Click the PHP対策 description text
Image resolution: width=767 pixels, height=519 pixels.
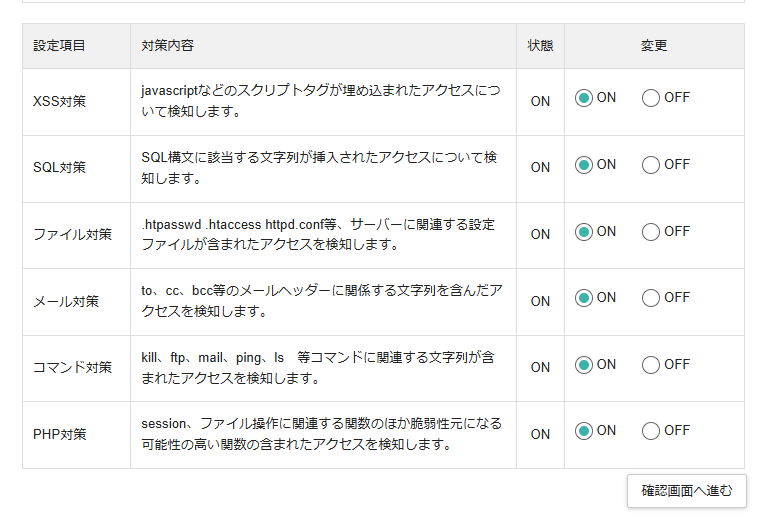321,434
